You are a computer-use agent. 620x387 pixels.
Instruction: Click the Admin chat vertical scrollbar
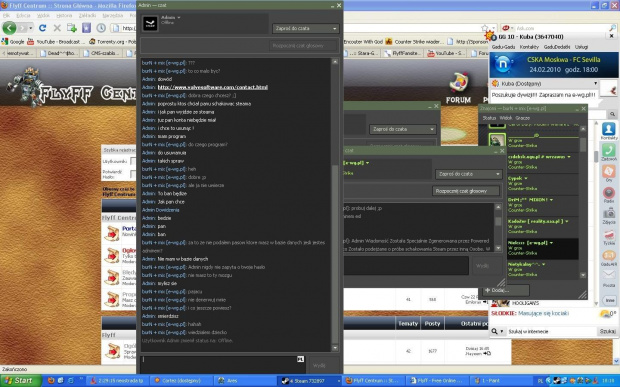click(335, 205)
